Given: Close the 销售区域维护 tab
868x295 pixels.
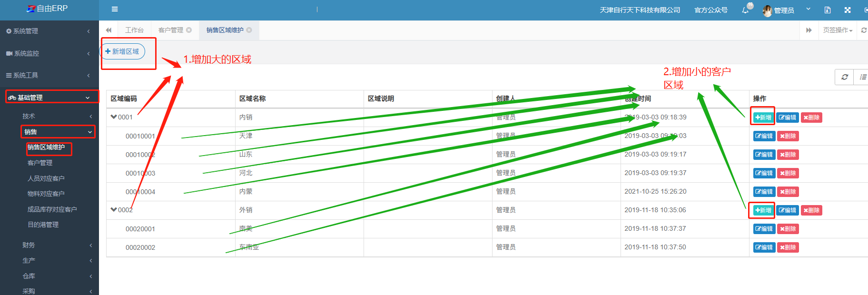Looking at the screenshot, I should pyautogui.click(x=249, y=30).
